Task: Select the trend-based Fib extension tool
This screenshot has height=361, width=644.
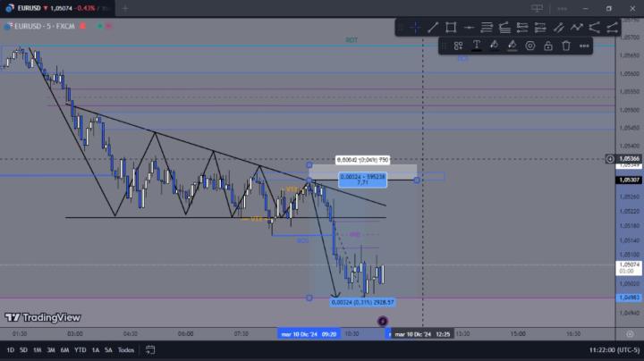Action: 504,28
